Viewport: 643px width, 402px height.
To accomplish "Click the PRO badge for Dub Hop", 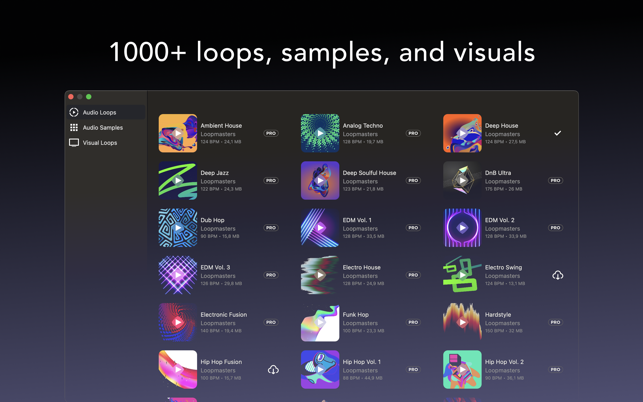I will [x=271, y=228].
